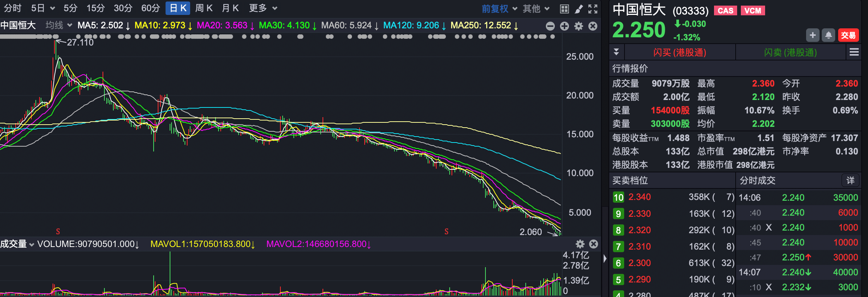868x297 pixels.
Task: Zoom out main chart with minus icon
Action: tap(550, 26)
